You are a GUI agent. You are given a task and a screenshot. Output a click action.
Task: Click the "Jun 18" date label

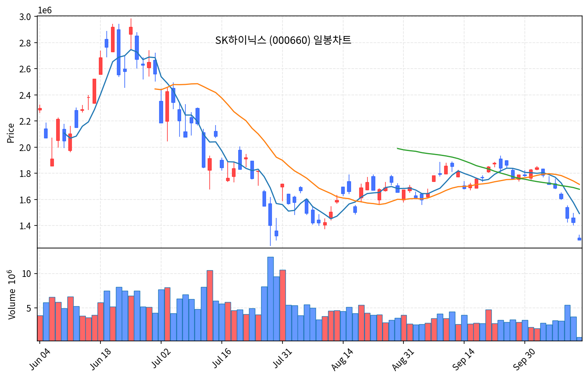point(101,359)
